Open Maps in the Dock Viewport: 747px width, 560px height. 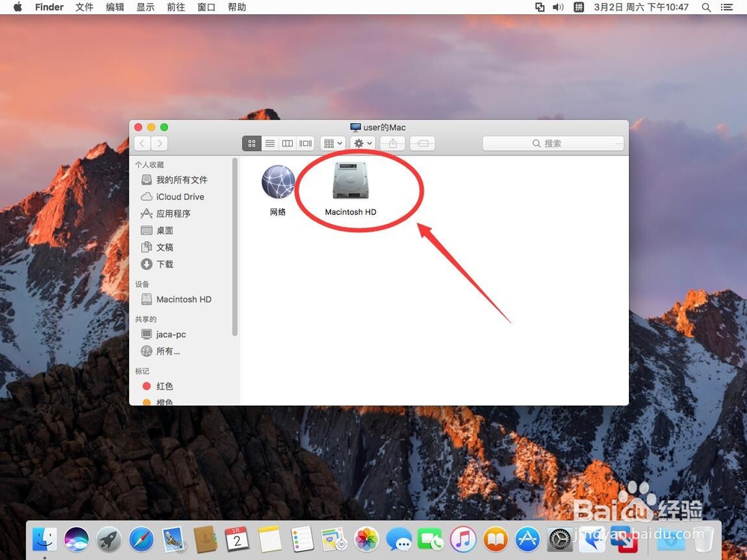[x=334, y=540]
